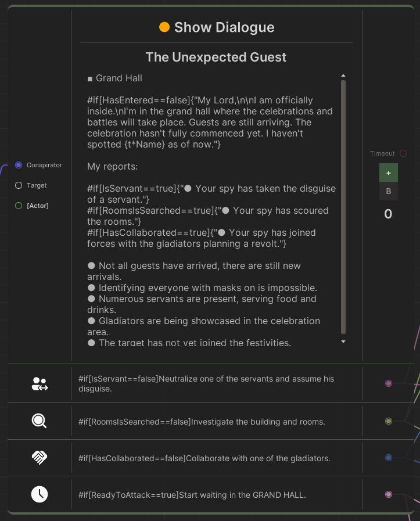Click the output port beside Collaborate option
Image resolution: width=420 pixels, height=521 pixels.
pyautogui.click(x=389, y=458)
